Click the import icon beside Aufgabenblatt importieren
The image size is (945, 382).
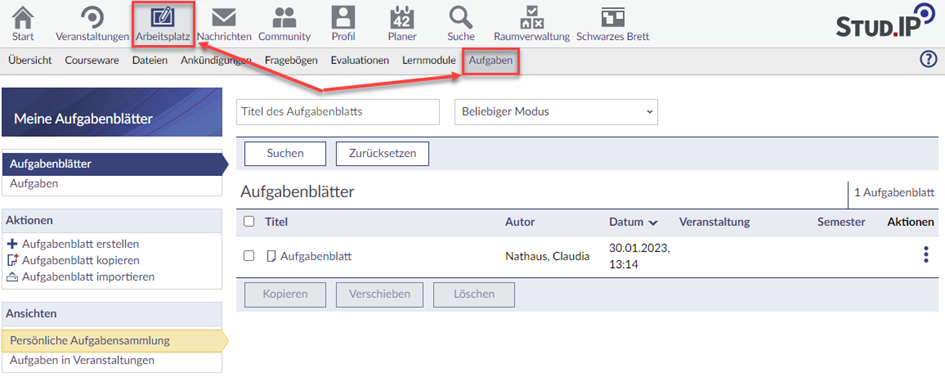click(x=13, y=277)
